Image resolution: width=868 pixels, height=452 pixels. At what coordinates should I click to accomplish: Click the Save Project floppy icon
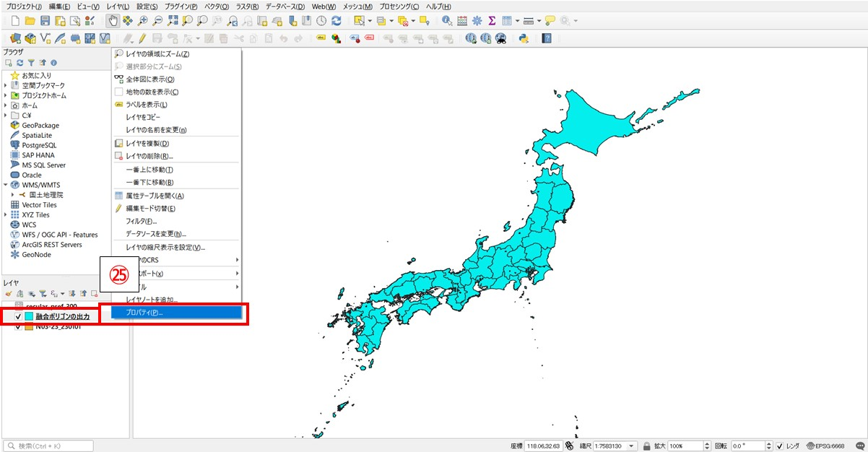point(45,21)
